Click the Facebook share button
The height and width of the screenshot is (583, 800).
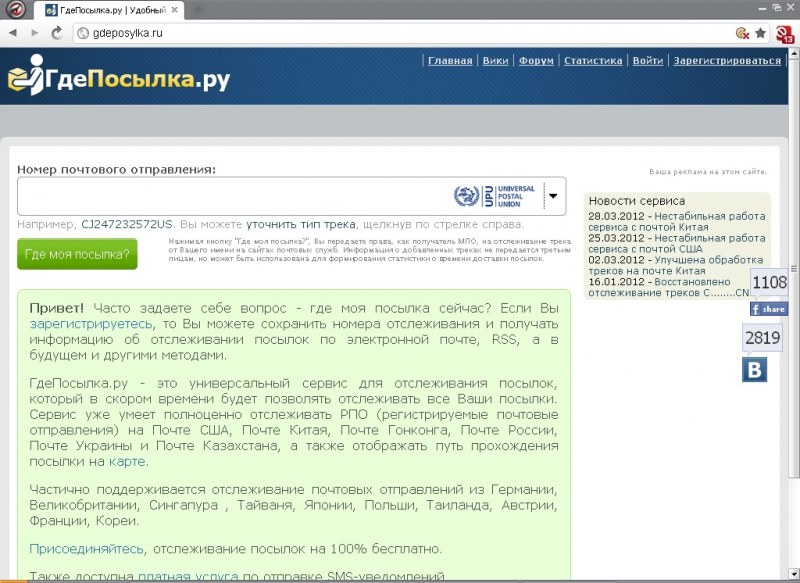(769, 309)
